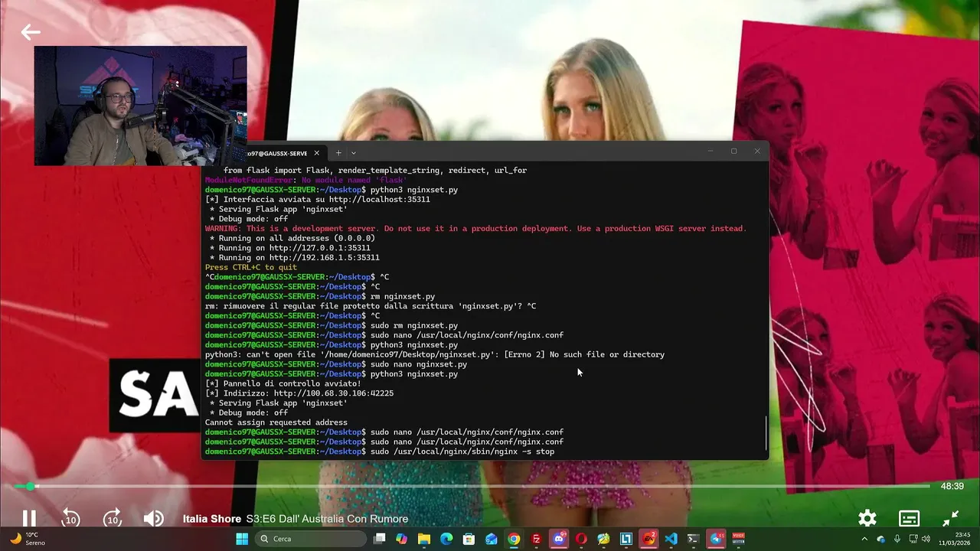This screenshot has height=551, width=980.
Task: Open Outlook from the taskbar
Action: pyautogui.click(x=492, y=539)
